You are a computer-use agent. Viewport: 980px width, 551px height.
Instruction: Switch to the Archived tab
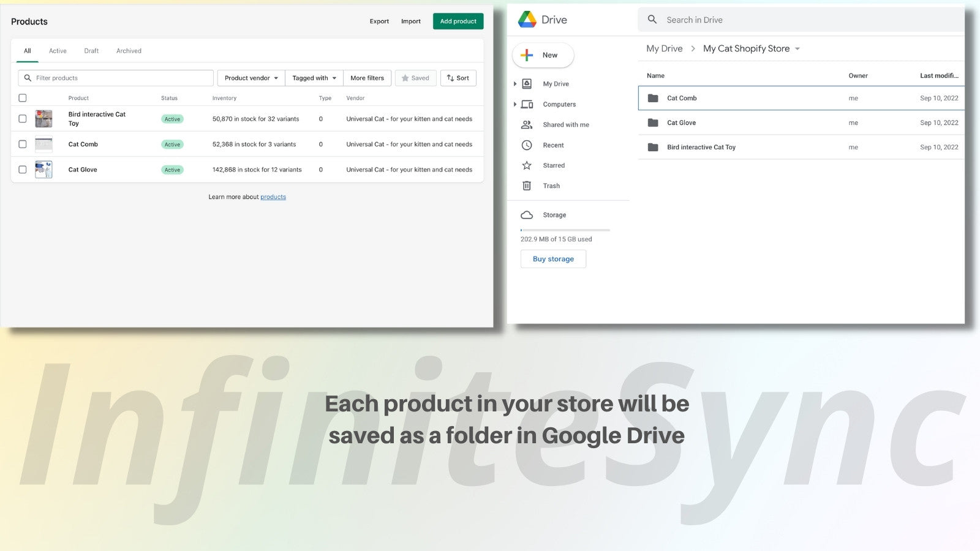point(128,50)
